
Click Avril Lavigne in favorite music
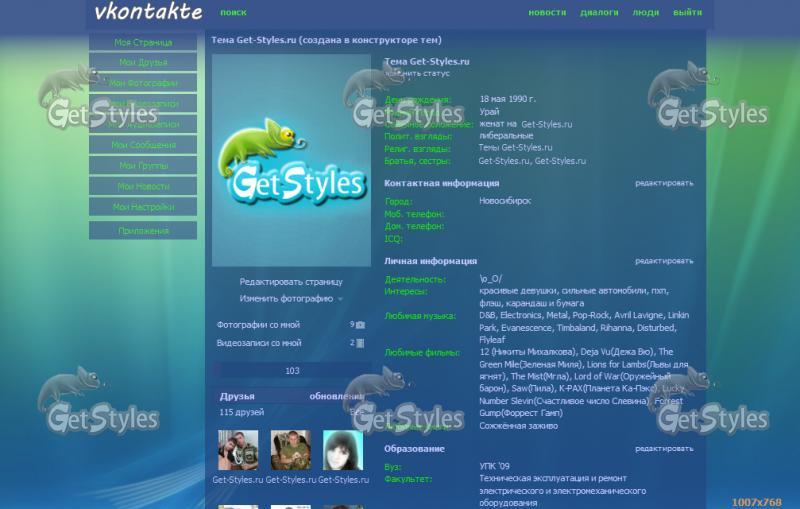pos(639,316)
